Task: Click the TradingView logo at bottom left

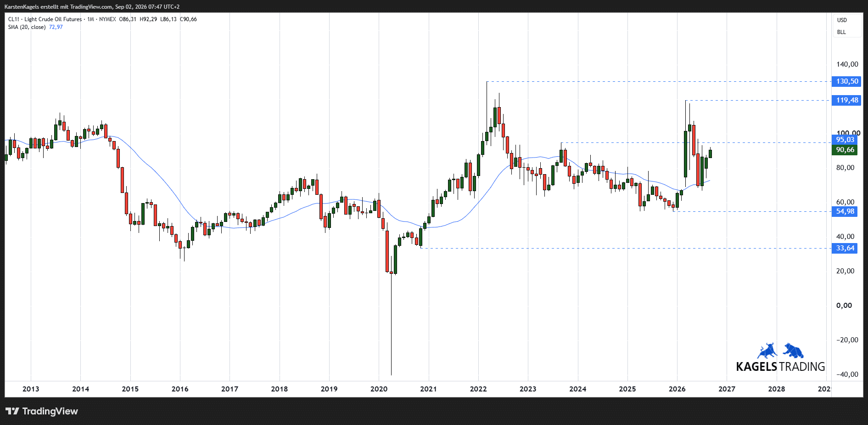Action: click(42, 411)
